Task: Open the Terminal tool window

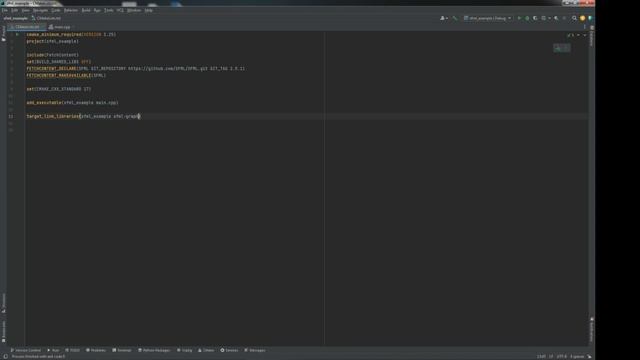Action: pyautogui.click(x=122, y=350)
